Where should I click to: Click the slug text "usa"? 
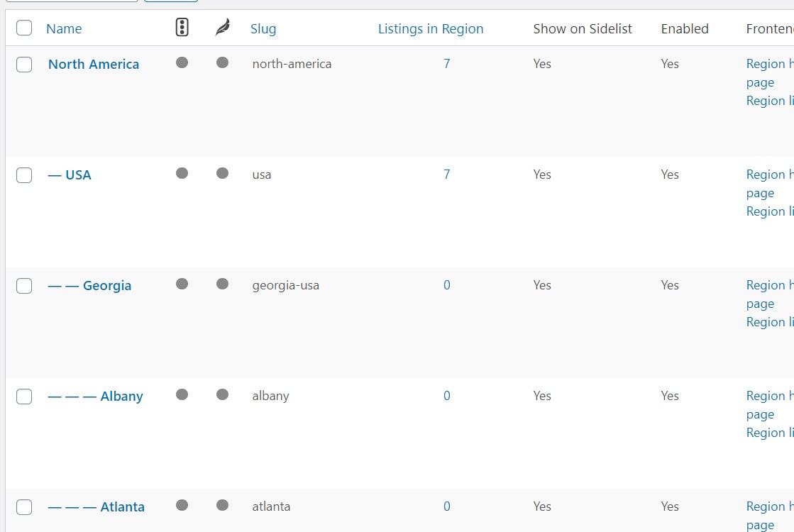click(x=262, y=174)
